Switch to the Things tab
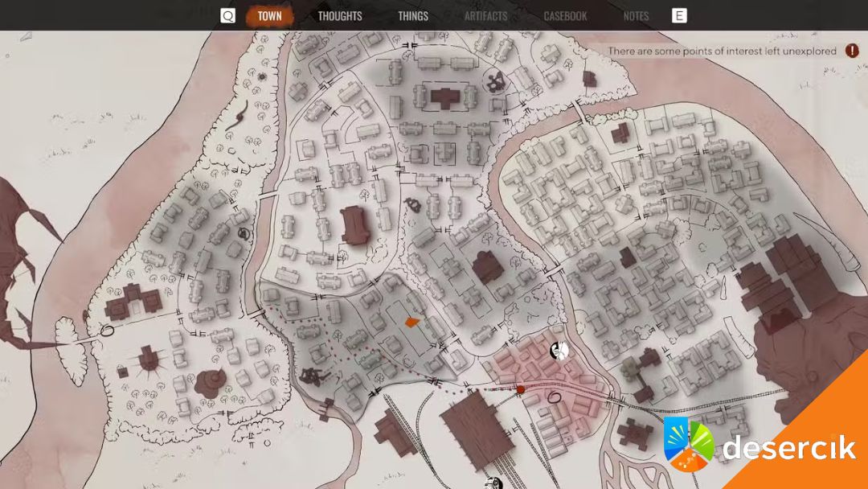The width and height of the screenshot is (868, 489). click(x=412, y=16)
